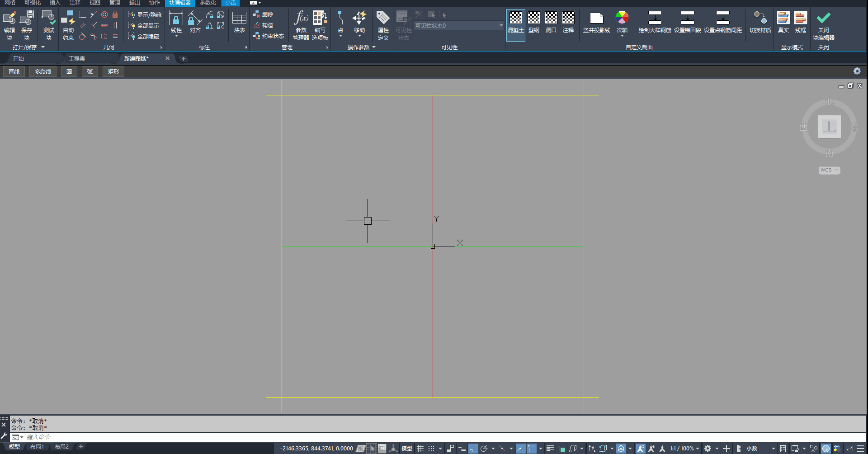Open the decimal units (小数) dropdown
The image size is (868, 454).
tap(760, 449)
